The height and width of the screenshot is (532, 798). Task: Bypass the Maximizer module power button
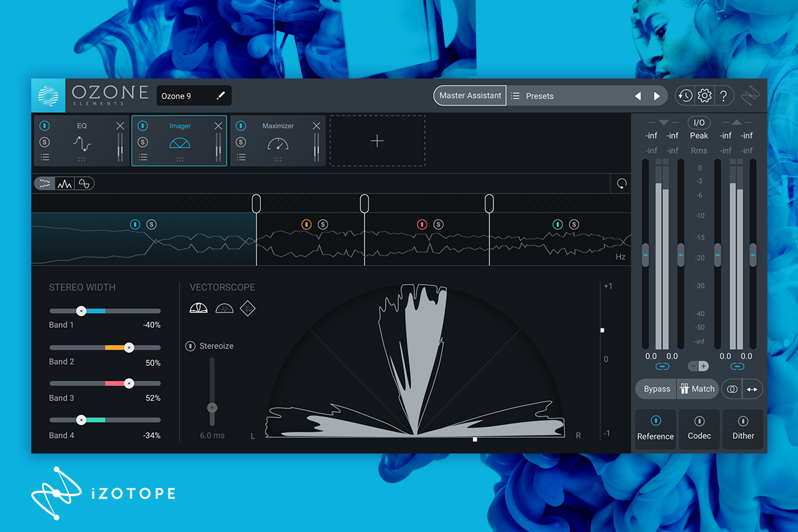click(241, 126)
